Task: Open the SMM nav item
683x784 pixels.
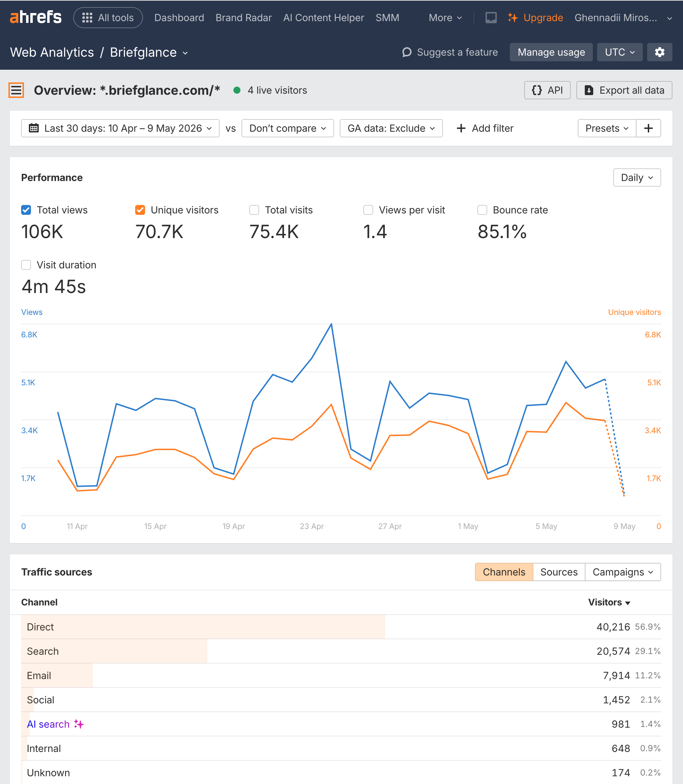Action: pyautogui.click(x=387, y=18)
